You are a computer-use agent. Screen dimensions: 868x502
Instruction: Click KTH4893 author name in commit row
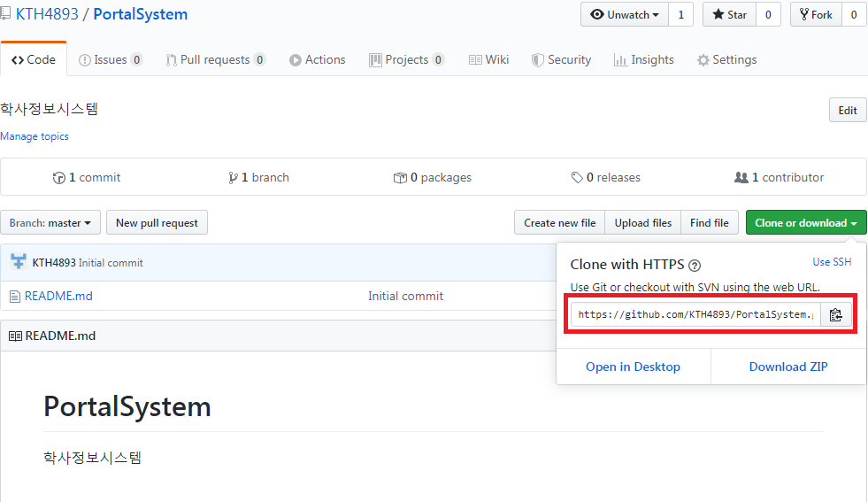coord(54,263)
